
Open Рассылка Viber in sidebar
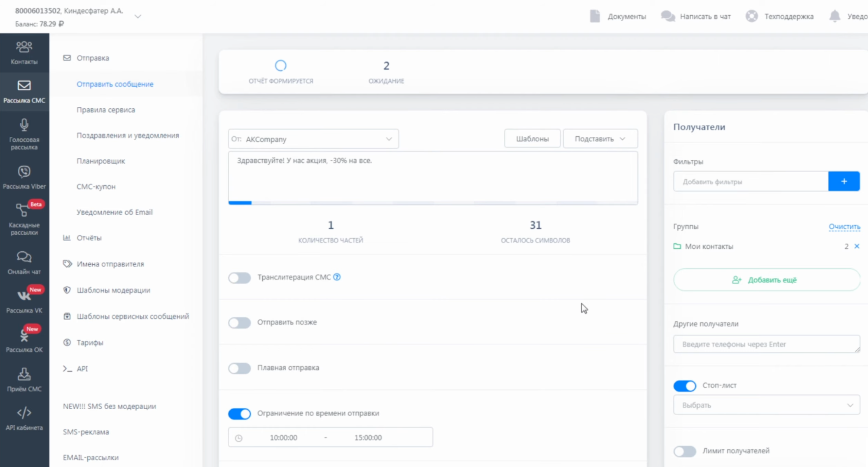tap(24, 178)
